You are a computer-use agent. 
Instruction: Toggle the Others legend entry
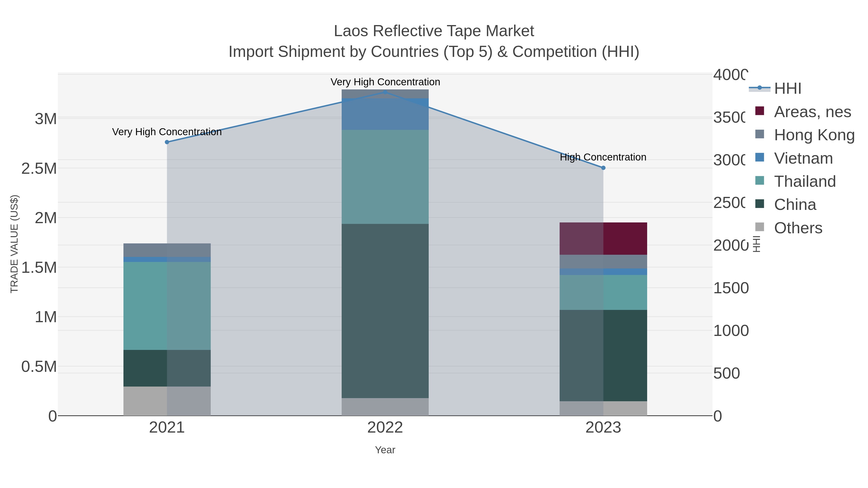tap(789, 228)
